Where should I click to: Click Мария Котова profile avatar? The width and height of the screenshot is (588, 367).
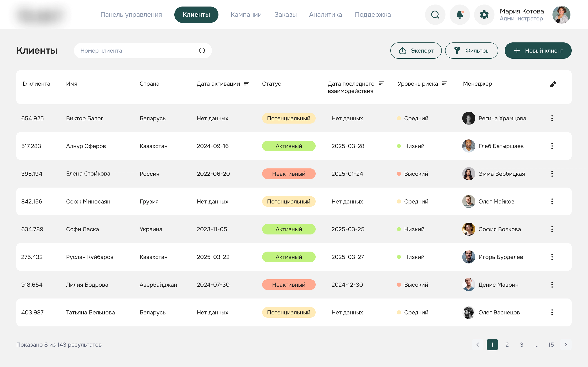pyautogui.click(x=561, y=15)
